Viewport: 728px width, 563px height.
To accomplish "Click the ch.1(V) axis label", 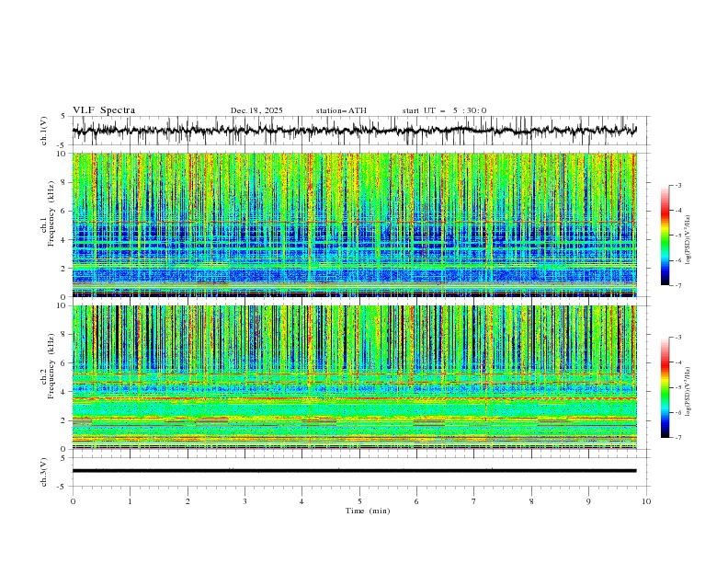I will [x=45, y=131].
